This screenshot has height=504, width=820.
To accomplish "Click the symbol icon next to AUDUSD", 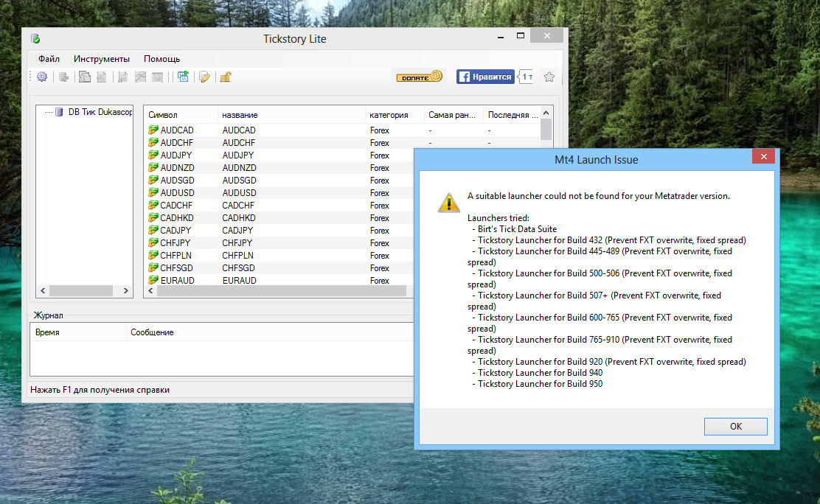I will coord(153,192).
